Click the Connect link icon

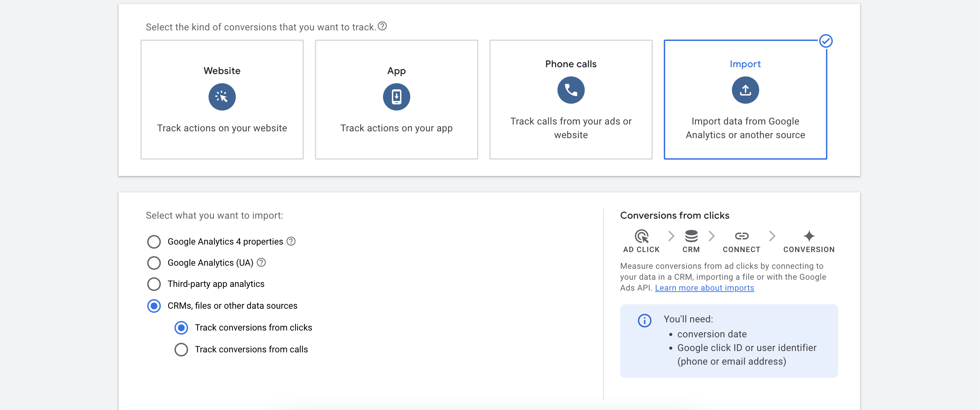pos(741,236)
